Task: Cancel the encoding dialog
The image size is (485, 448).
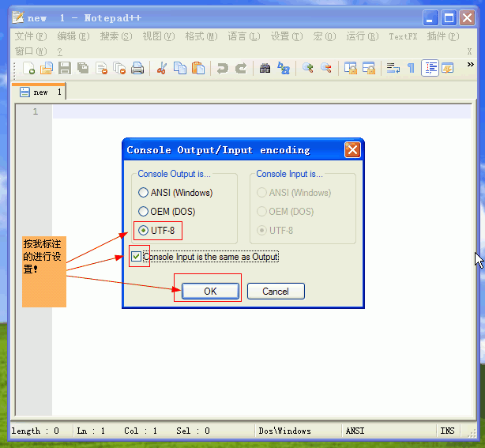Action: click(276, 291)
